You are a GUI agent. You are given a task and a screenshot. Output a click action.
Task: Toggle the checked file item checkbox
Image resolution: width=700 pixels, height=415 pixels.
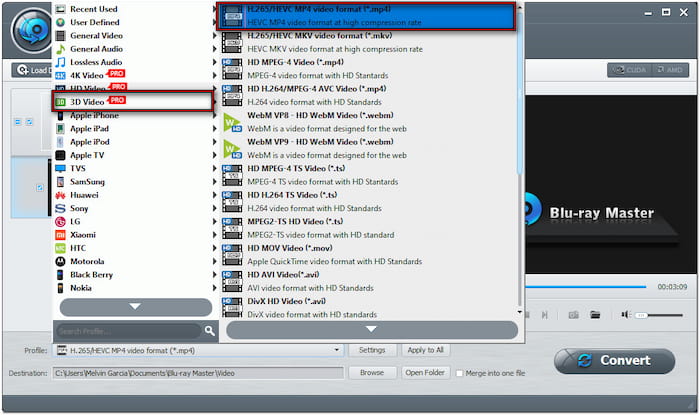click(x=40, y=188)
